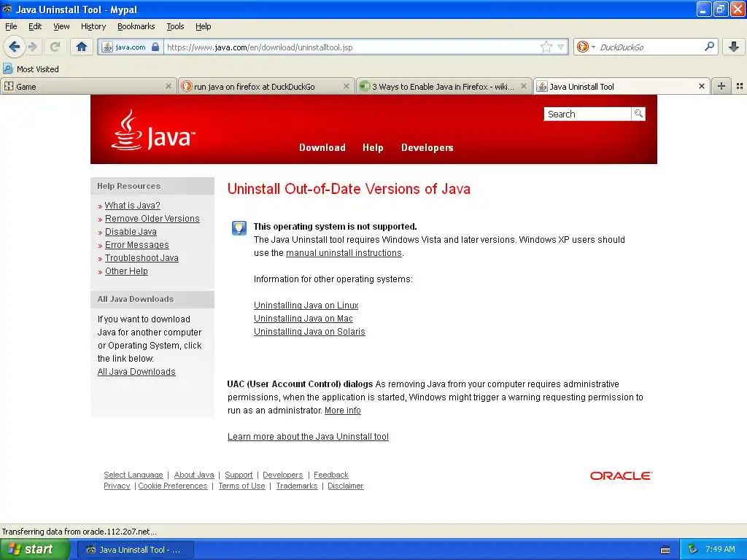This screenshot has width=747, height=560.
Task: Click the java.com site identity padlock
Action: tap(155, 47)
